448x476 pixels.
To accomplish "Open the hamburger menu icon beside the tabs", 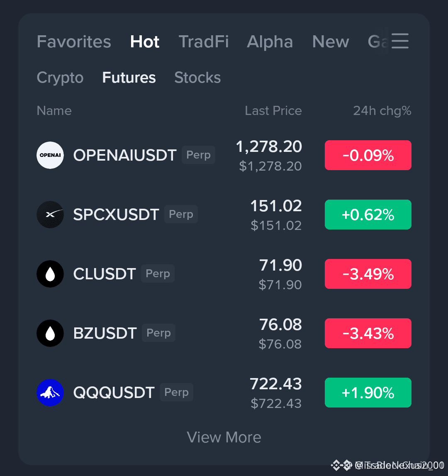I will [x=400, y=41].
